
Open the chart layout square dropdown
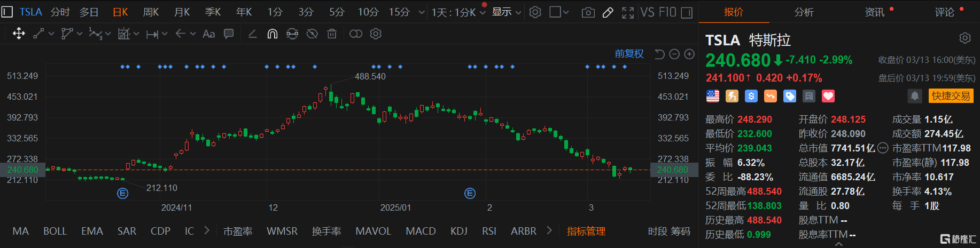tap(559, 12)
